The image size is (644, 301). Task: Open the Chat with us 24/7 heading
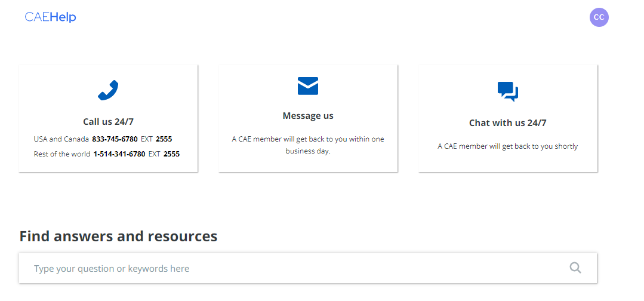508,123
